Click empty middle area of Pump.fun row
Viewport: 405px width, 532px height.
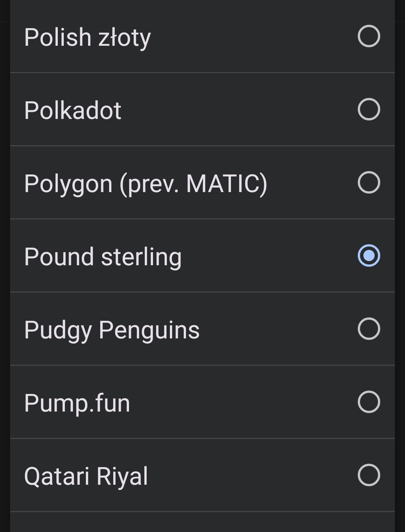240,402
